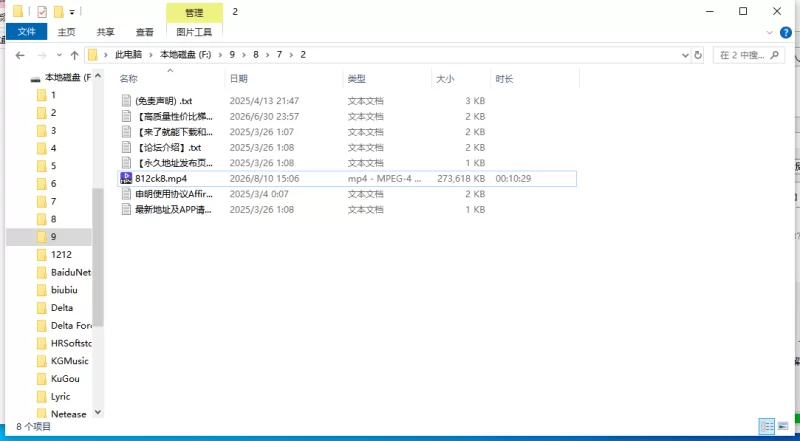Sort by the 日期 column header
Viewport: 800px width, 441px height.
[239, 79]
